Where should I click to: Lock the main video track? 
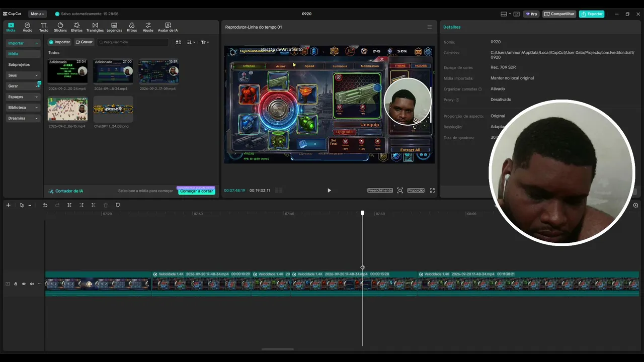click(x=16, y=284)
